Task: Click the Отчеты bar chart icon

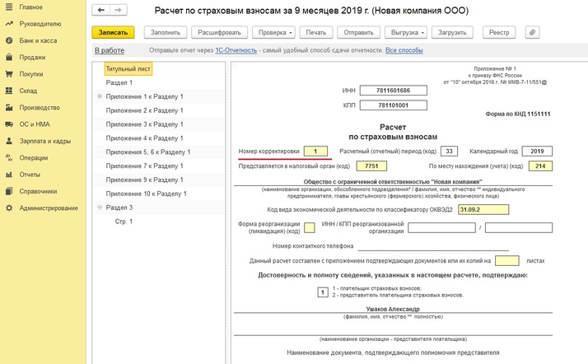Action: (x=9, y=175)
